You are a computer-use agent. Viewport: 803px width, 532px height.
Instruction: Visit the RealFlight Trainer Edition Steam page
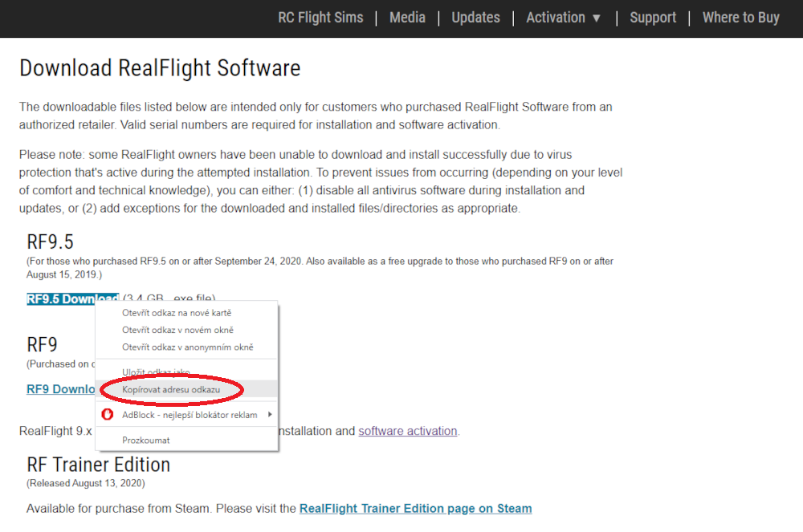415,508
